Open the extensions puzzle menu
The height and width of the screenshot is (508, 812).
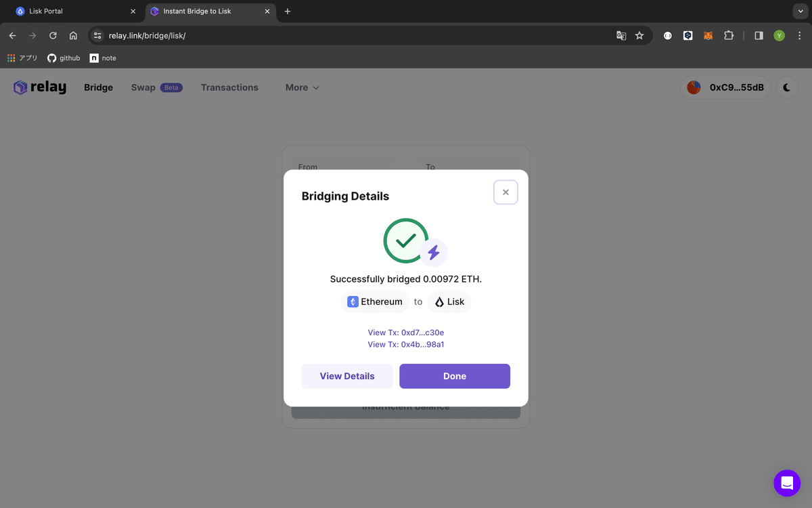[729, 35]
